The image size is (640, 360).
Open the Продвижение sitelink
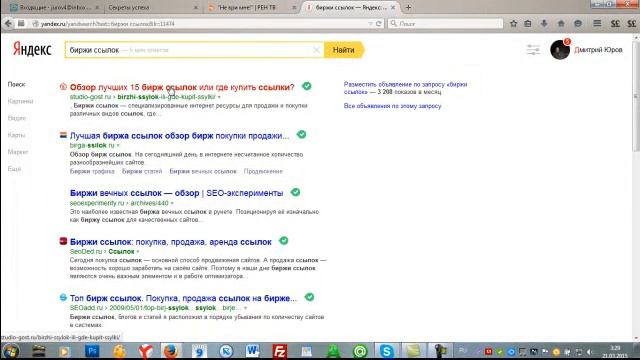click(x=263, y=171)
